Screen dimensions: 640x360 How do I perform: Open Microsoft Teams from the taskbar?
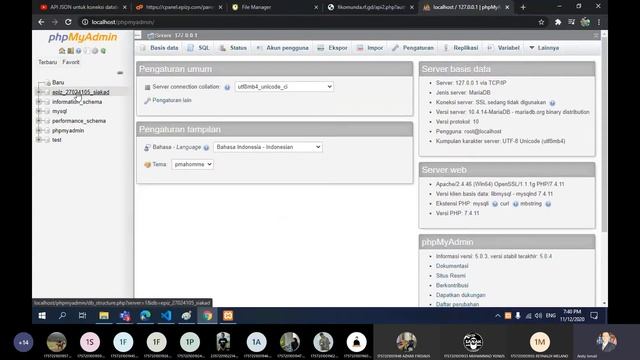coord(124,316)
